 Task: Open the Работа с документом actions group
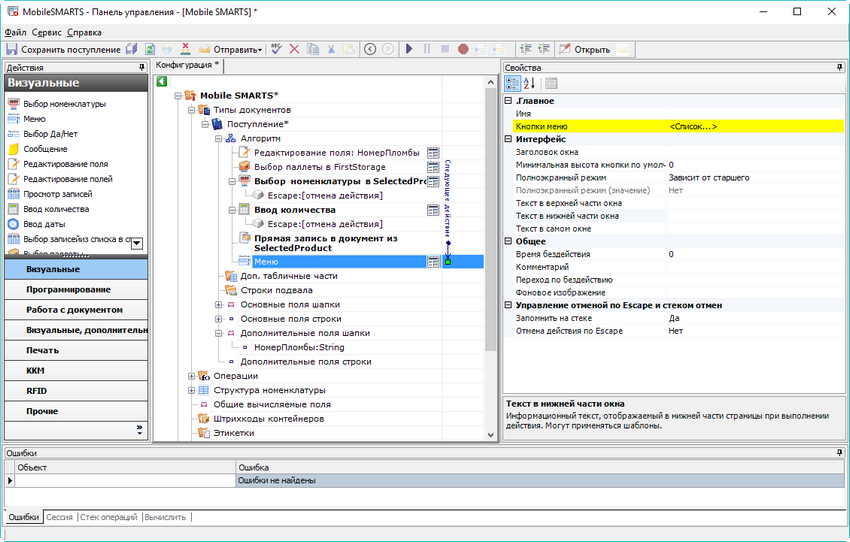click(x=76, y=309)
